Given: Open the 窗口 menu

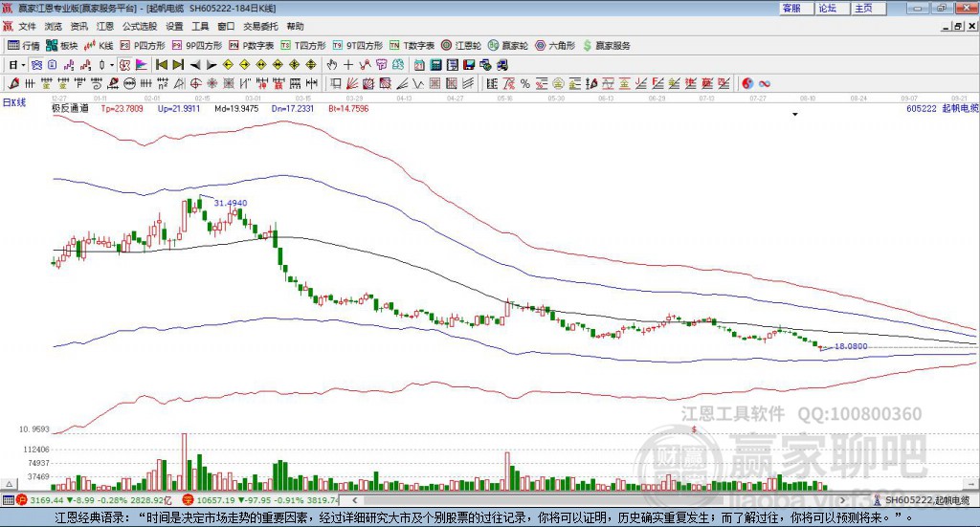Looking at the screenshot, I should pyautogui.click(x=226, y=26).
